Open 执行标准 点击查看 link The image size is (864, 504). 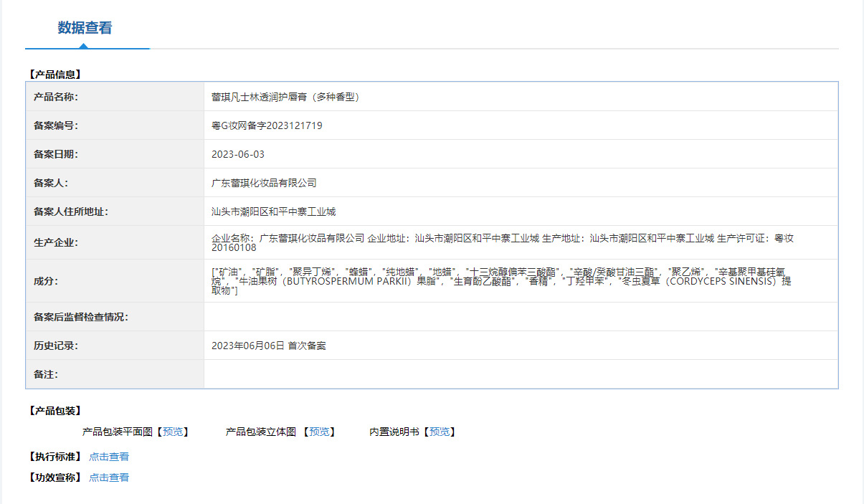(109, 457)
